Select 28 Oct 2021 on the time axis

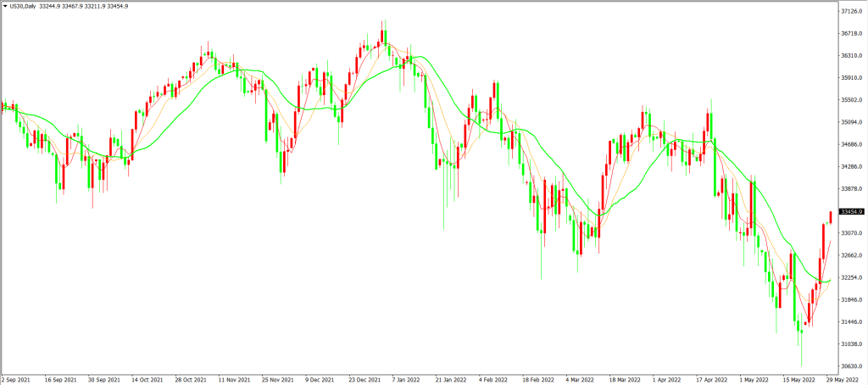(x=192, y=381)
